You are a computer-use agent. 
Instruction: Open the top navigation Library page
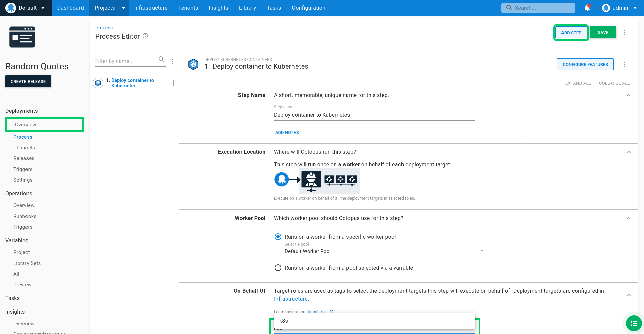point(248,8)
